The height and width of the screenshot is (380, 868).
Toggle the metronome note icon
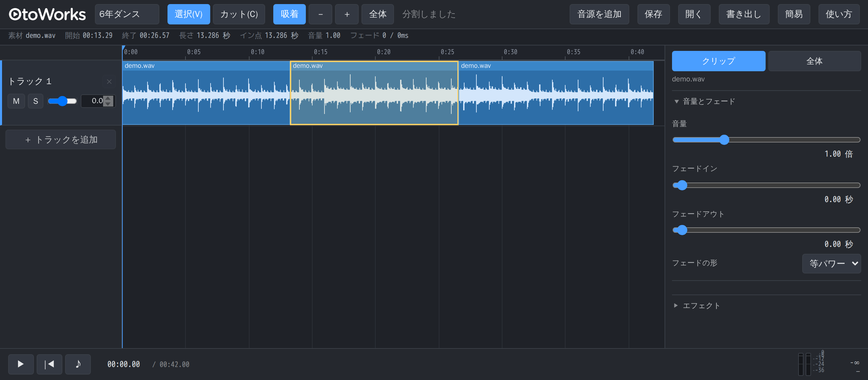click(x=78, y=364)
